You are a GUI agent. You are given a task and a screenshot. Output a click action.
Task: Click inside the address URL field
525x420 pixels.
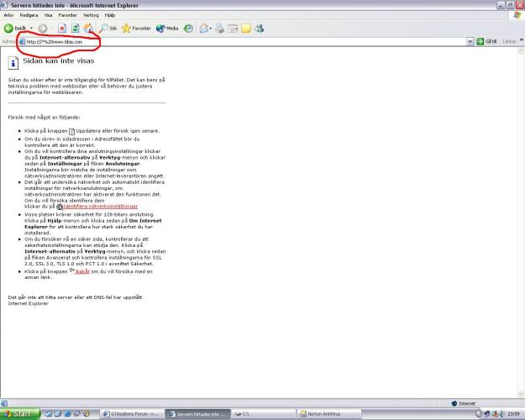pos(243,42)
